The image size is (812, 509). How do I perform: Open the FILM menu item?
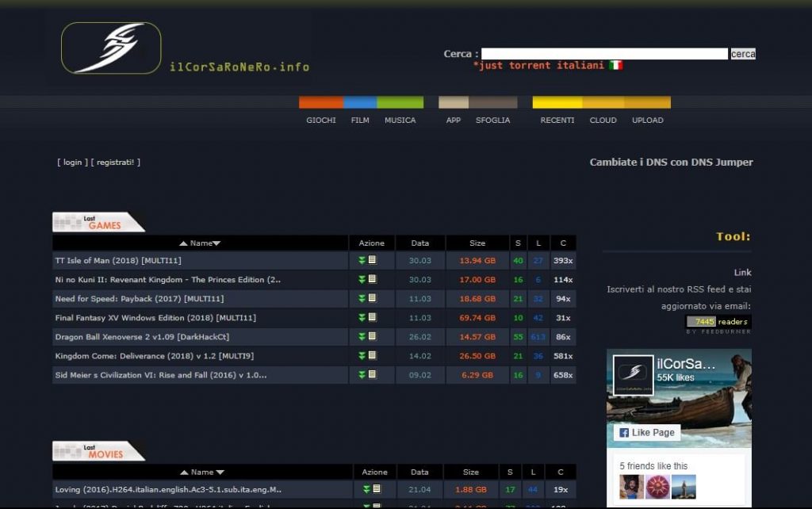pyautogui.click(x=360, y=121)
